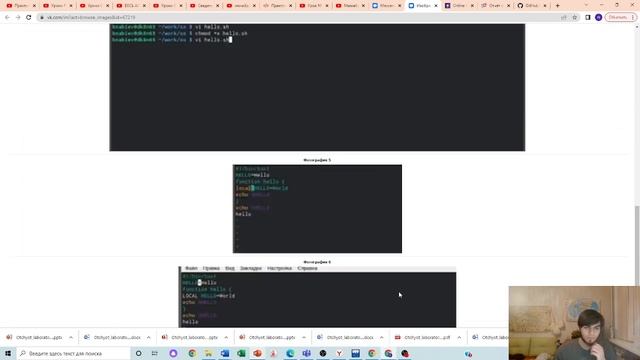Launch Excel from the taskbar

[x=241, y=353]
